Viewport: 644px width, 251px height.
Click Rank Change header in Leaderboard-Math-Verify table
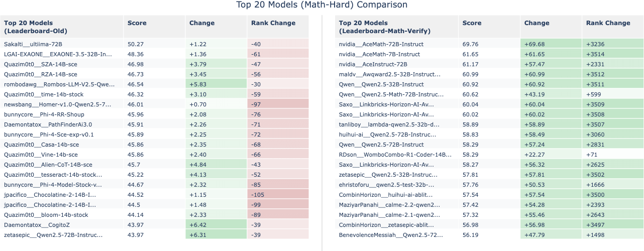coord(608,23)
